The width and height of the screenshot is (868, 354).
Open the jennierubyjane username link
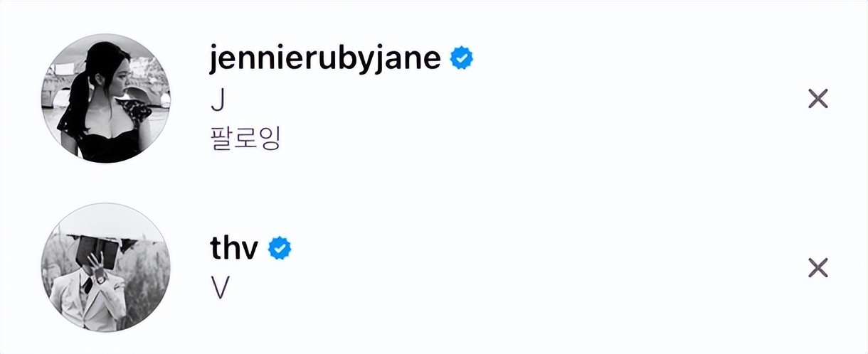pyautogui.click(x=325, y=58)
